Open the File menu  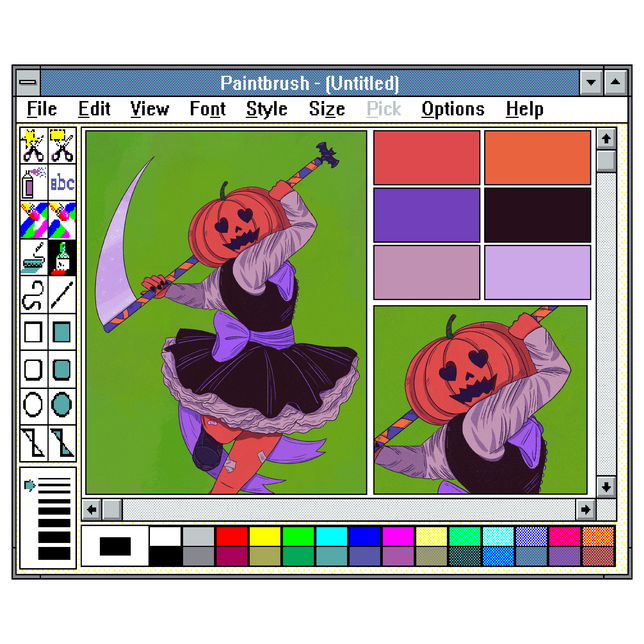click(x=42, y=108)
